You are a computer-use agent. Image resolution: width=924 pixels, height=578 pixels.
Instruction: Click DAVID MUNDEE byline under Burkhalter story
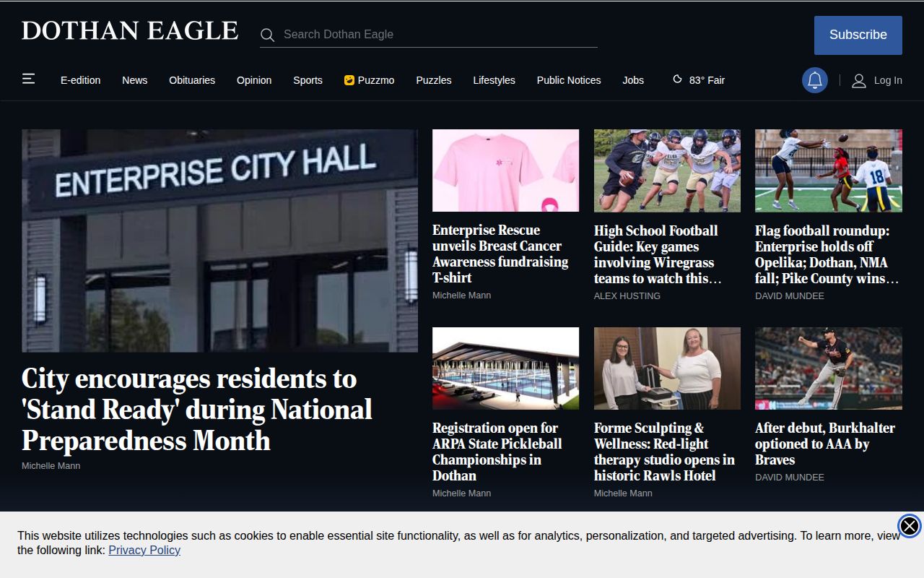[x=790, y=478]
